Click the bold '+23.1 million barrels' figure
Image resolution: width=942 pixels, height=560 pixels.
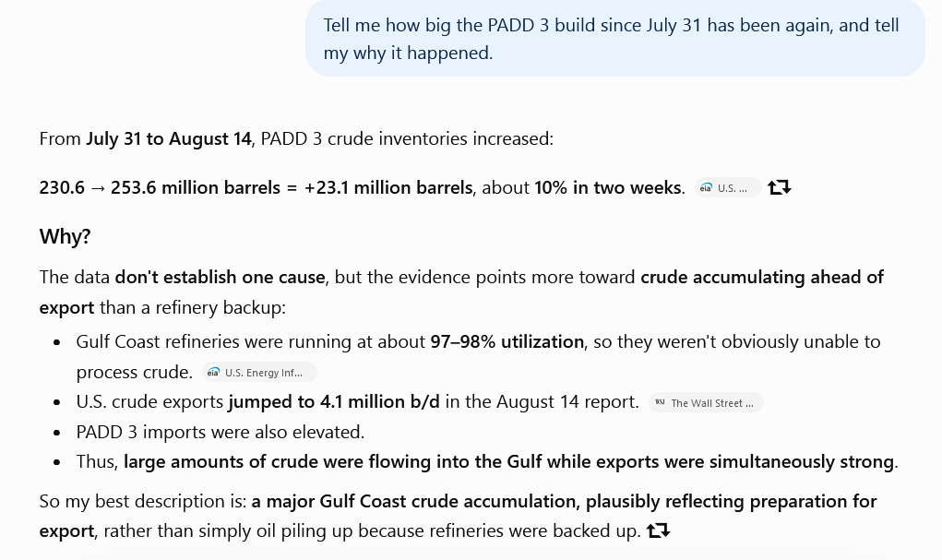388,187
